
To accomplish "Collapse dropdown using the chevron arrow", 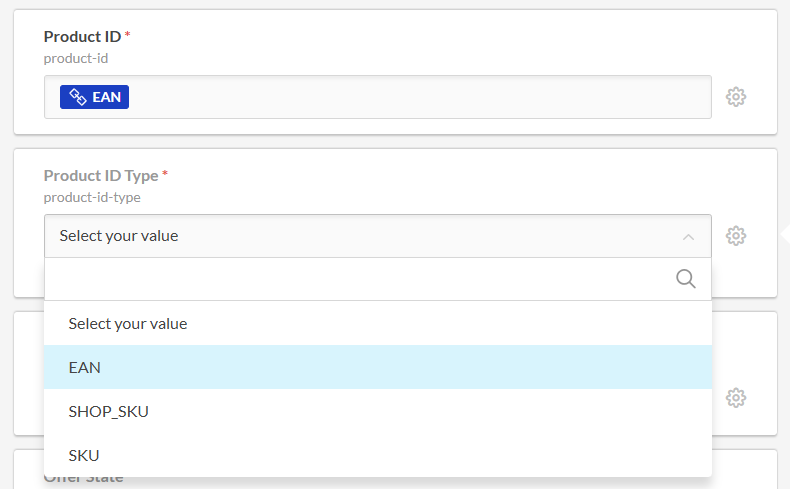I will point(688,237).
